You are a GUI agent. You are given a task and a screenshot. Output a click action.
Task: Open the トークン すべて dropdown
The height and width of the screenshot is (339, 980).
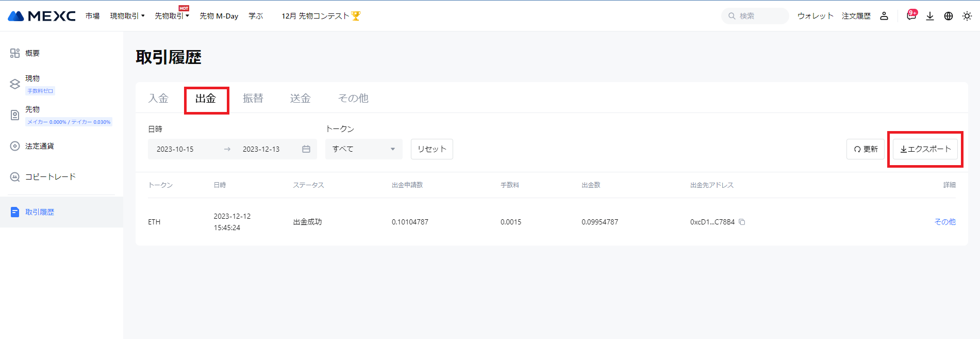(x=364, y=149)
